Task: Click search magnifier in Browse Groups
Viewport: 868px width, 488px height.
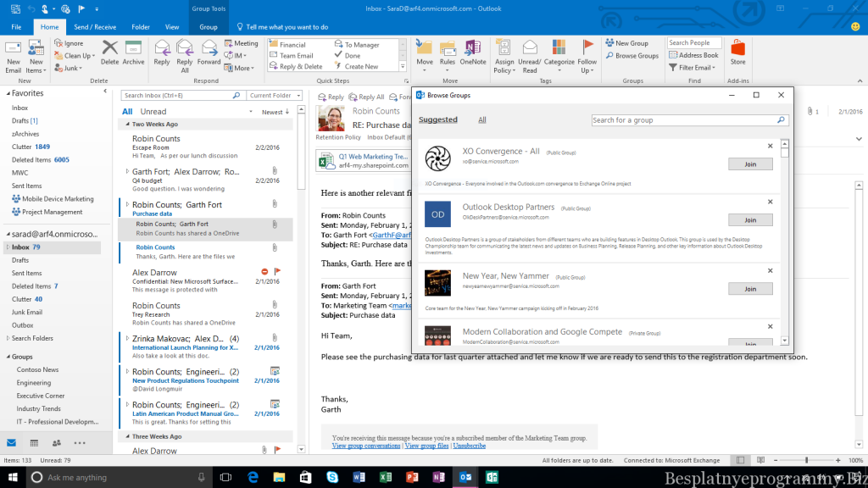Action: click(x=781, y=120)
